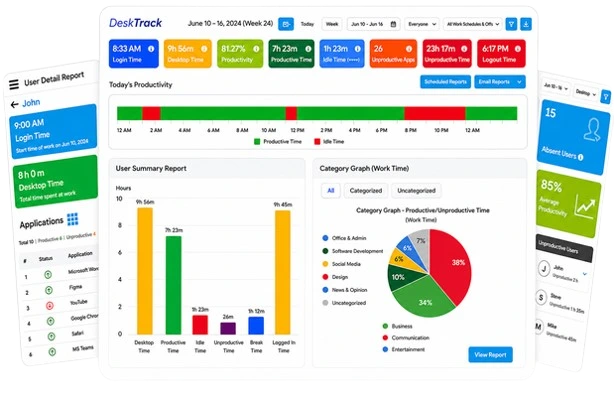
Task: Toggle News & Opinion legend entry
Action: 345,290
